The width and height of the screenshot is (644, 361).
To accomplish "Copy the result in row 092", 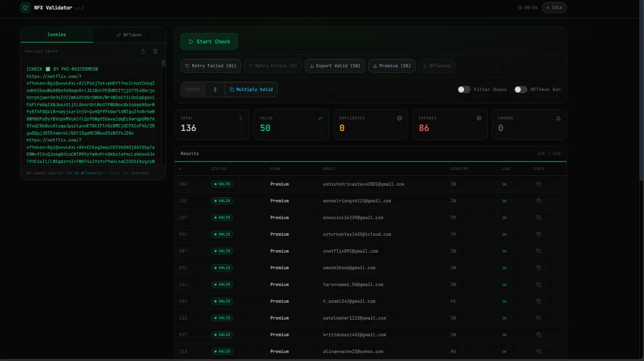I will [x=539, y=234].
